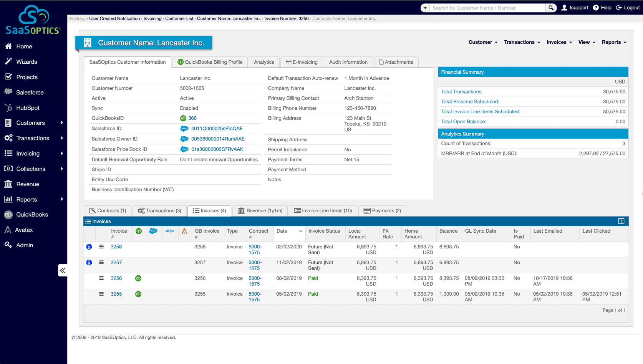Expand the Customers sidebar submenu
Screen dimensions: 643x364
click(62, 123)
